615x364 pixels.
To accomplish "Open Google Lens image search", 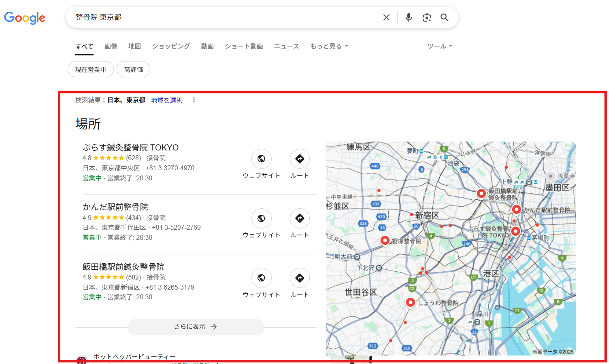I will (x=427, y=17).
